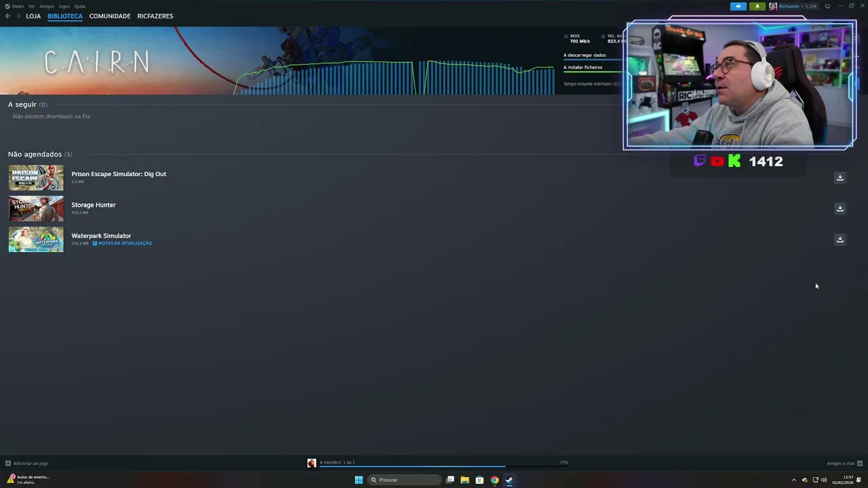Image resolution: width=868 pixels, height=488 pixels.
Task: Open the Waterpark Simulator title
Action: tap(101, 236)
